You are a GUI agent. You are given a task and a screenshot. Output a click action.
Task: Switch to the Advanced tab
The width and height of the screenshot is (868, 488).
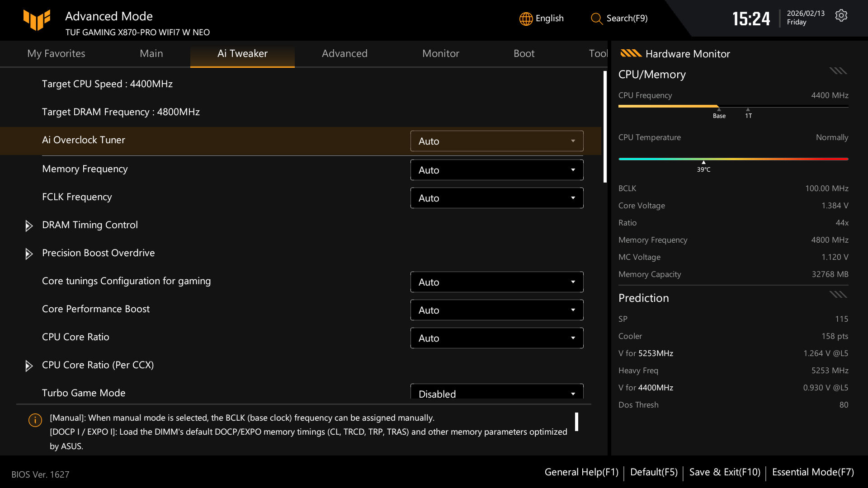coord(344,53)
